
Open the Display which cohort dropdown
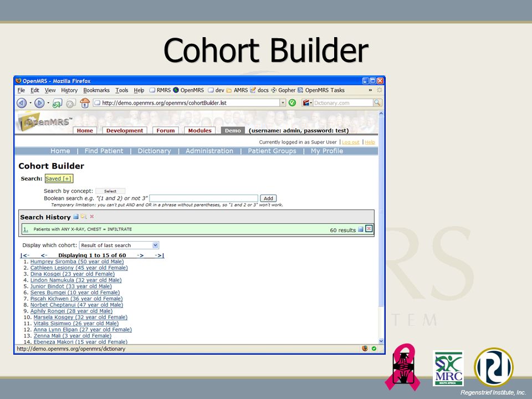119,245
